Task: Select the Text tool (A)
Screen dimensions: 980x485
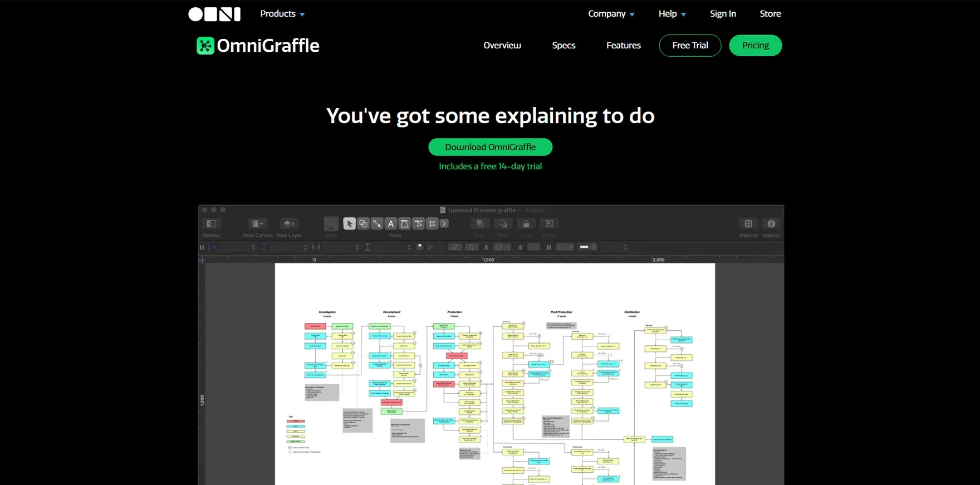Action: (x=391, y=224)
